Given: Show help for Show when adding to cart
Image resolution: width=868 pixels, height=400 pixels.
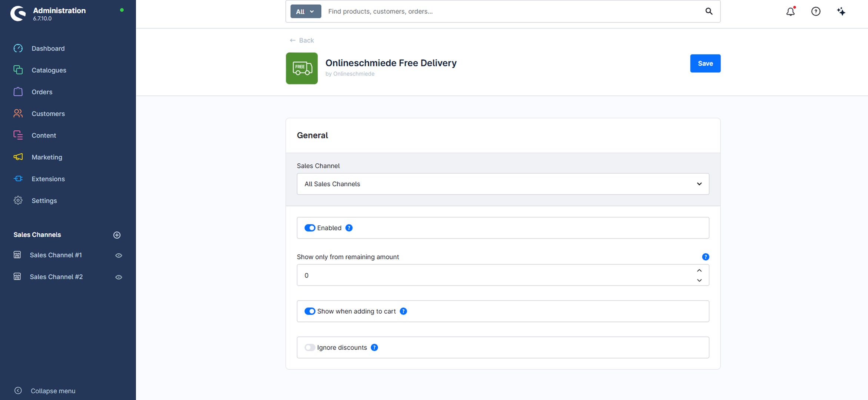Looking at the screenshot, I should pos(403,311).
